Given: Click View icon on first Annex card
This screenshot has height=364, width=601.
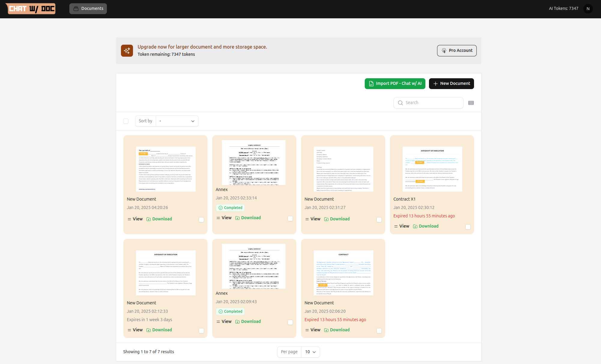Looking at the screenshot, I should (x=218, y=218).
